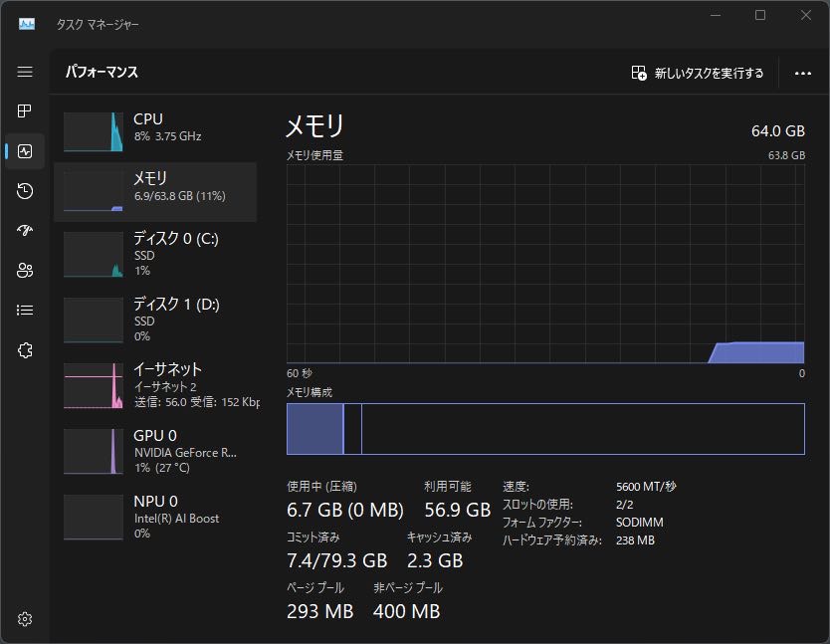830x644 pixels.
Task: Click the 8% 3.75 GHz CPU usage text
Action: click(x=167, y=136)
